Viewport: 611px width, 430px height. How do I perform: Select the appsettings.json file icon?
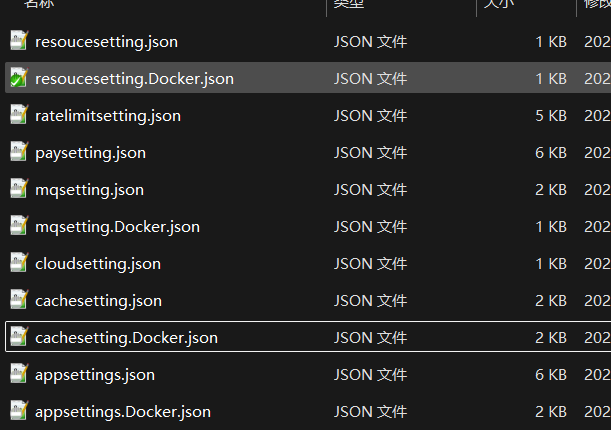coord(19,374)
